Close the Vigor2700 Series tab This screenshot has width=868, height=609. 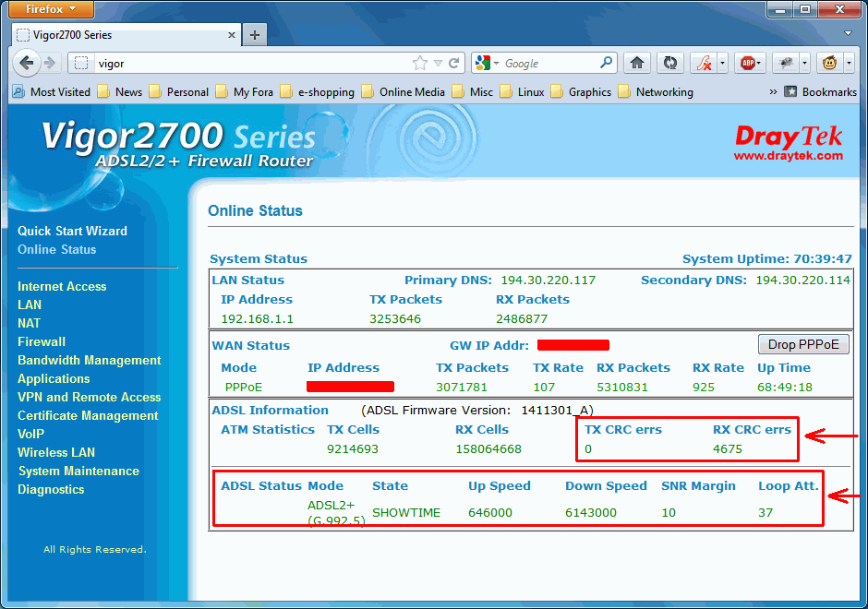tap(232, 35)
